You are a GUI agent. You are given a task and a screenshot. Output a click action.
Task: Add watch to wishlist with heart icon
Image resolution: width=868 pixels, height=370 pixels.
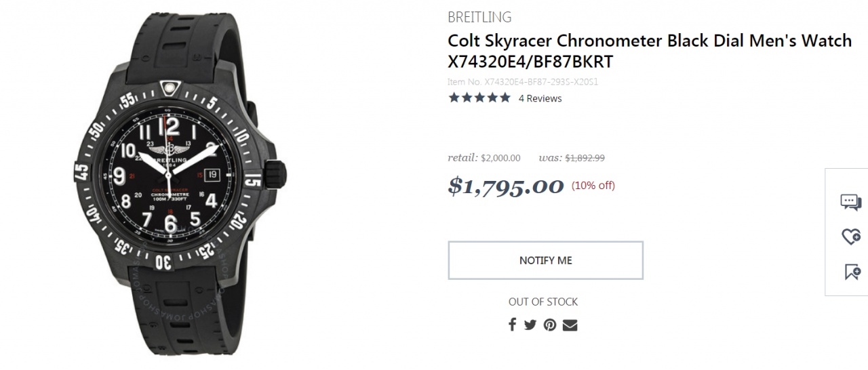click(x=850, y=237)
